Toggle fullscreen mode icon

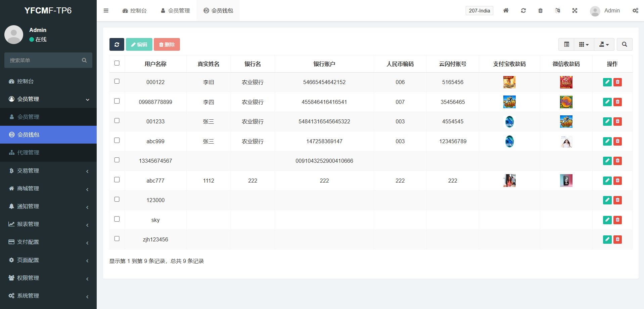(x=574, y=10)
